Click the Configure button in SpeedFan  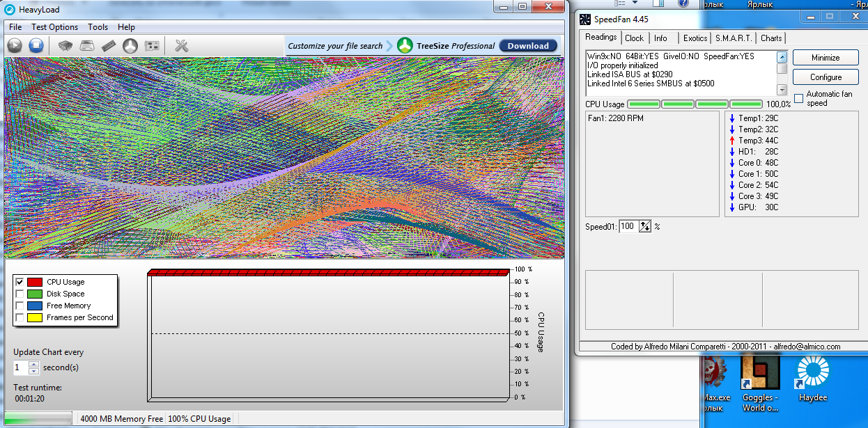[826, 77]
